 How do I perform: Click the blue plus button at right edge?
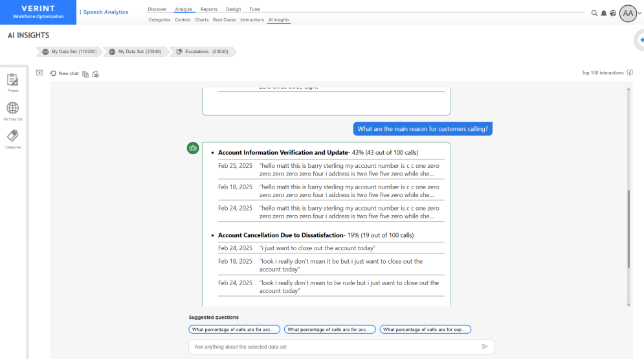coord(641,40)
